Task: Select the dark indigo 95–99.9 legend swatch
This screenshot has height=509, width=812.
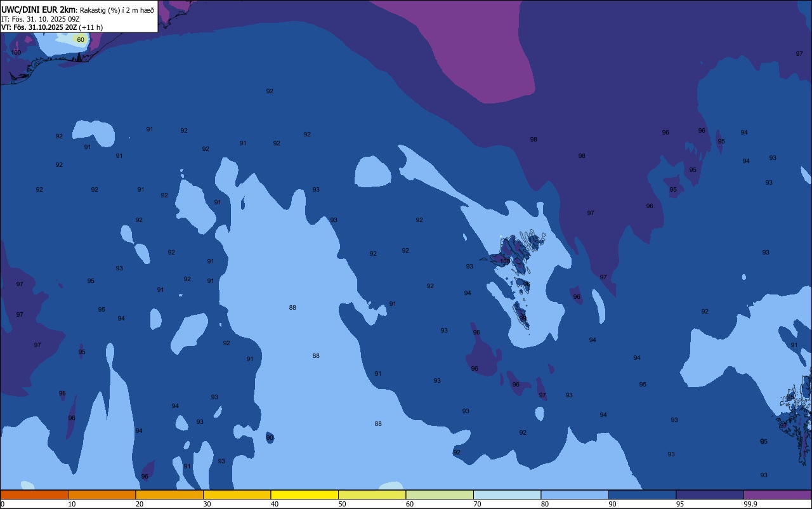Action: pos(710,494)
